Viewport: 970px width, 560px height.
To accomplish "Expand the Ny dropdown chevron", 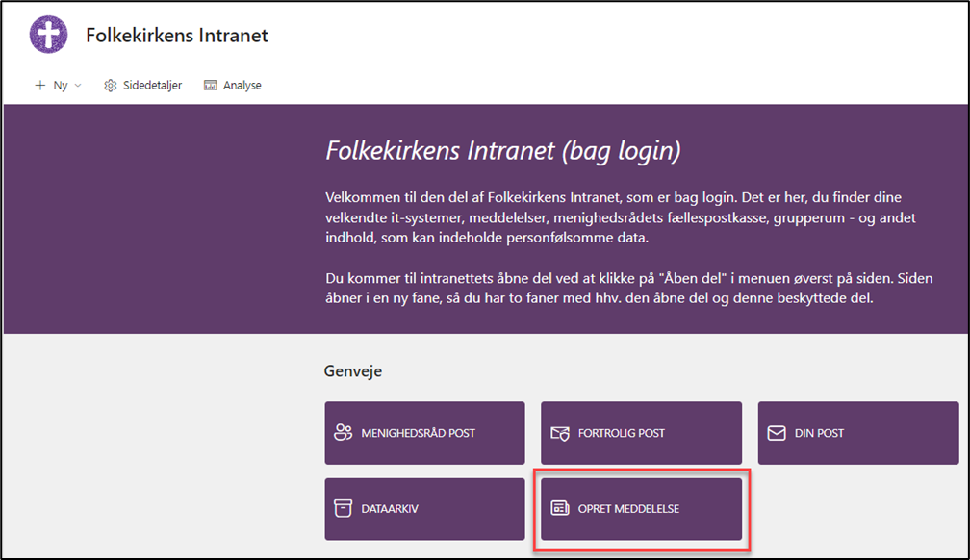I will 78,86.
